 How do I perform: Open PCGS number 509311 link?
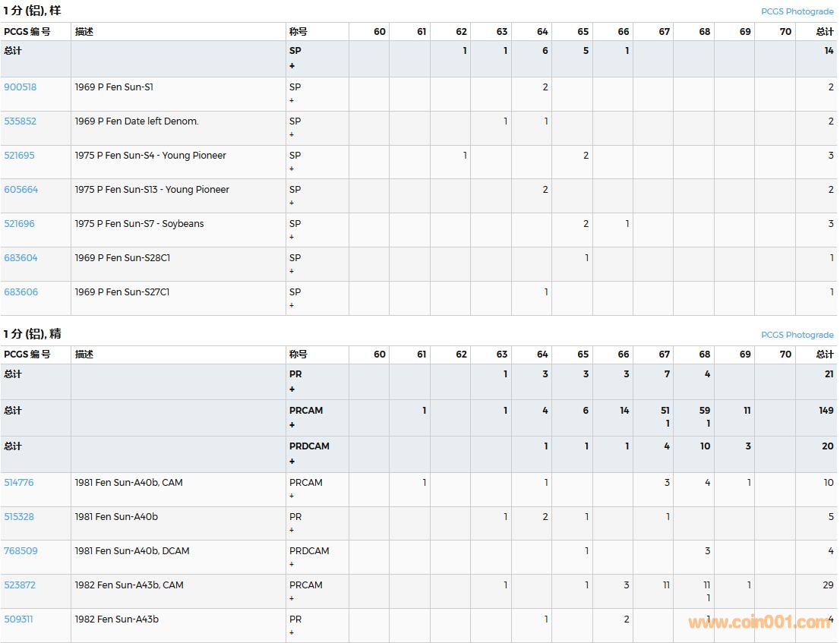tap(18, 619)
